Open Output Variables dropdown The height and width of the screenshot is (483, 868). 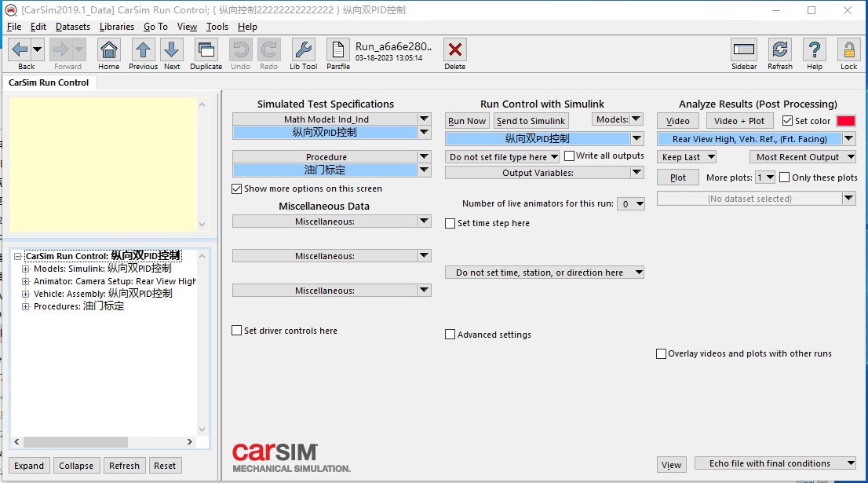point(637,173)
